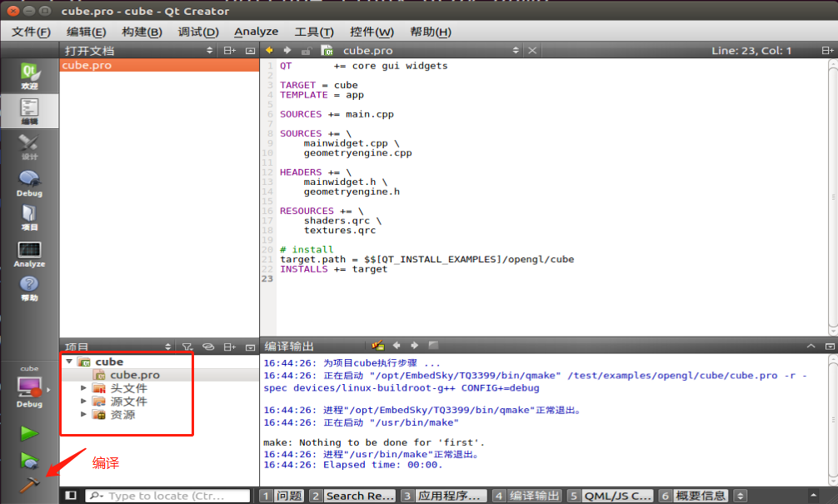Build project with hammer icon
This screenshot has width=838, height=504.
click(x=29, y=484)
